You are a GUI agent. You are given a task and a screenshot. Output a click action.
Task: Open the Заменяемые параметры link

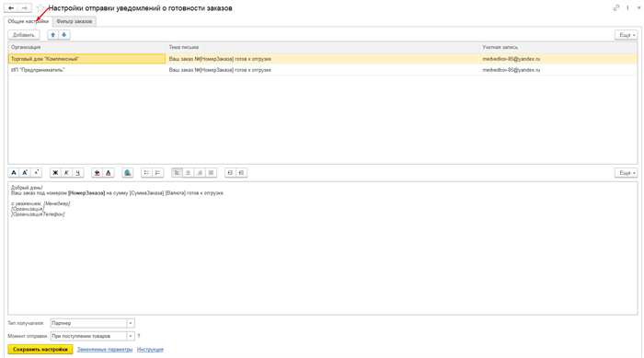(x=105, y=350)
